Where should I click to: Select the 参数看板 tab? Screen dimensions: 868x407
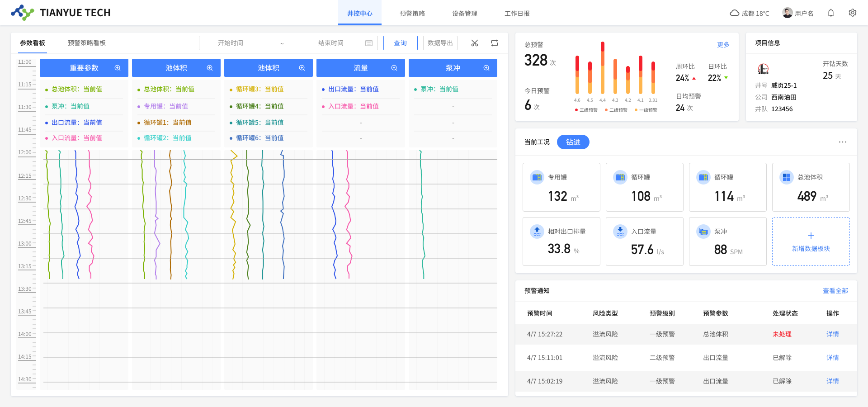33,43
